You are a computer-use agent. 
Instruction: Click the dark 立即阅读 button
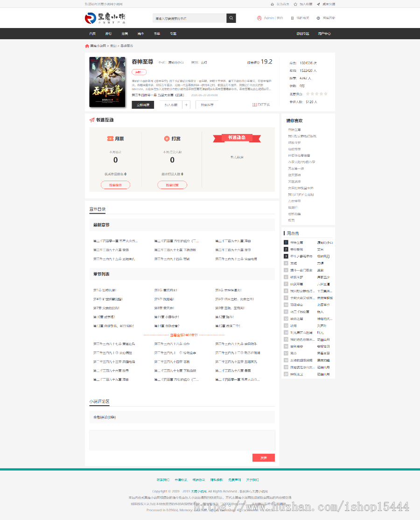tap(143, 105)
